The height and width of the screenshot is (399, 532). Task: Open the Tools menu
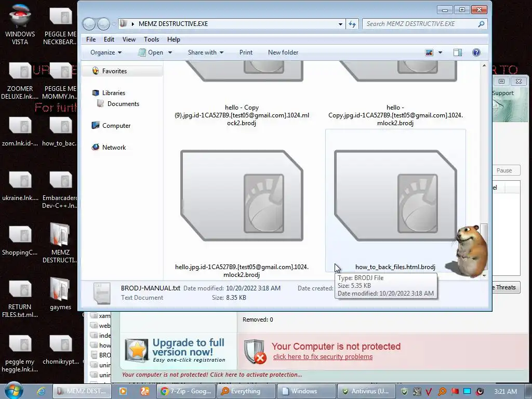[151, 39]
